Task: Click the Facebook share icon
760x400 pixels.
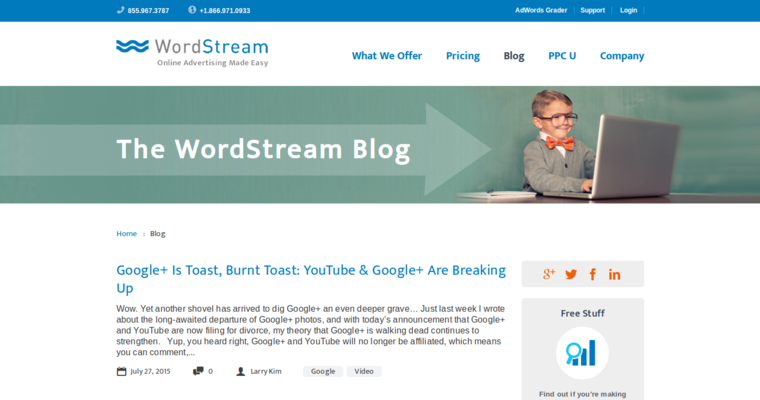Action: 593,274
